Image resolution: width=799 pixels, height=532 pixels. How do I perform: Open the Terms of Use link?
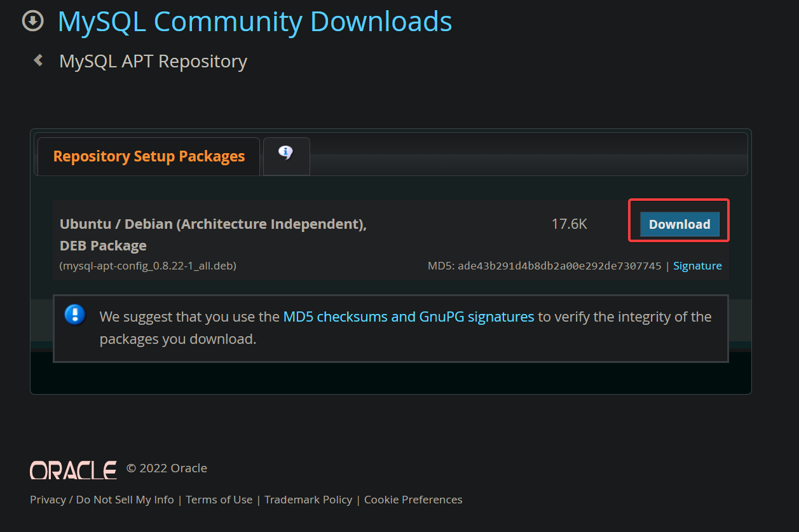tap(219, 500)
